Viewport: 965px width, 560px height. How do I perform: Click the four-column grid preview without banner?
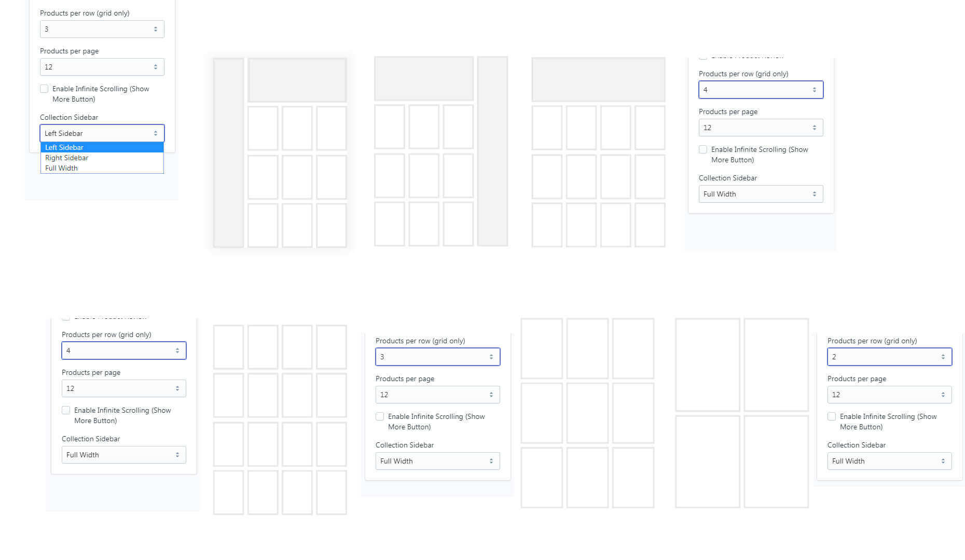(x=280, y=419)
